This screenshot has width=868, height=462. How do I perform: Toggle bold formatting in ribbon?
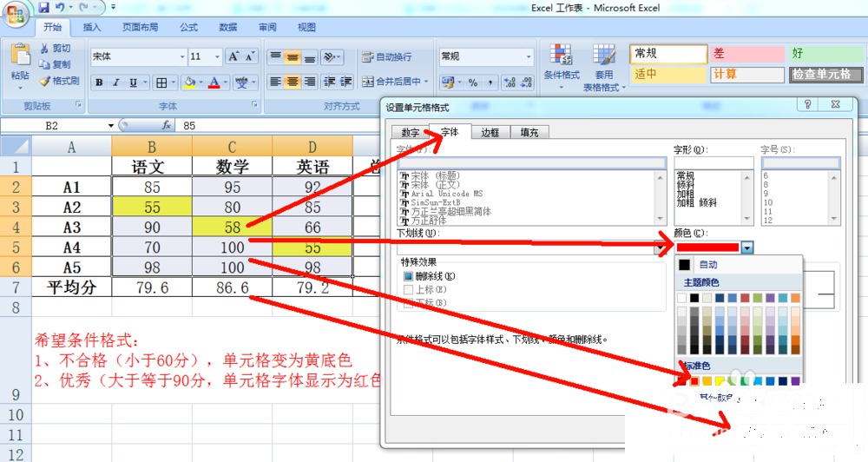click(99, 82)
